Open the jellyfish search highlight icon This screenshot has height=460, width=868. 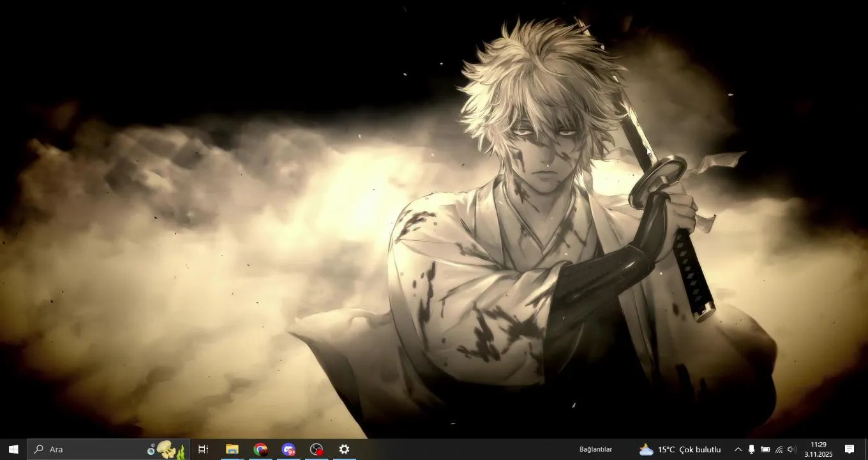coord(166,450)
